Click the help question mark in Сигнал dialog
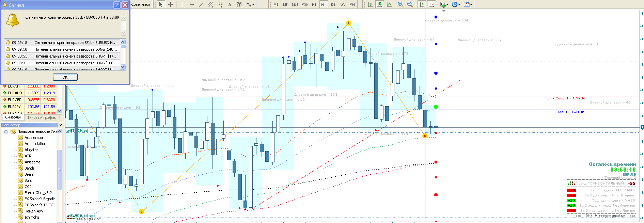The width and height of the screenshot is (644, 223). pyautogui.click(x=117, y=5)
